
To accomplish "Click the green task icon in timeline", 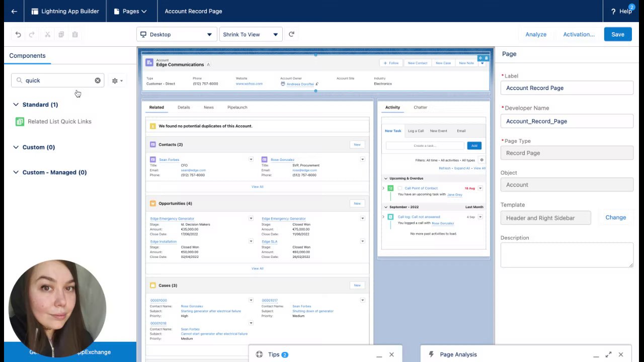I will tap(390, 188).
